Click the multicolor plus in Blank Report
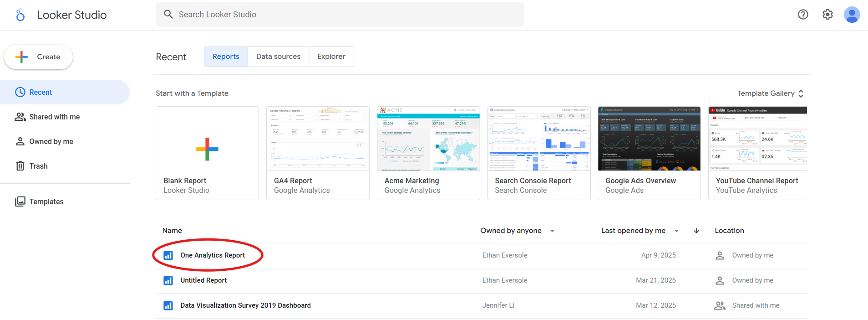Viewport: 868px width, 320px height. click(207, 149)
